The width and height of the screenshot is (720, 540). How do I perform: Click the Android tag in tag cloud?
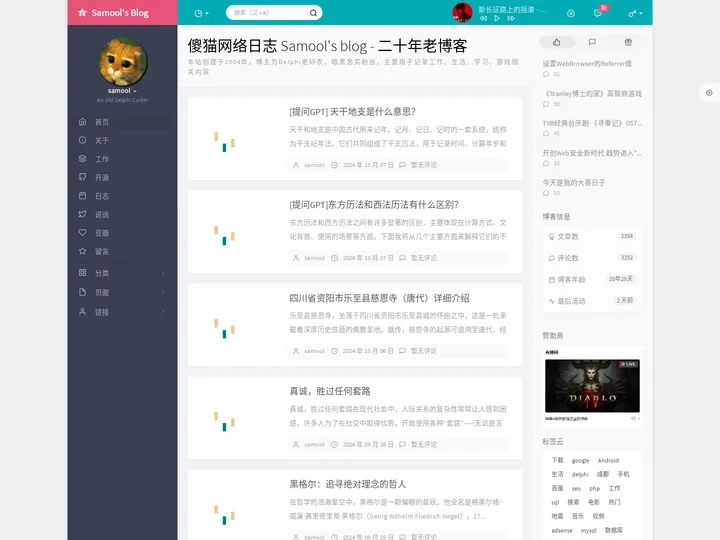[x=608, y=461]
